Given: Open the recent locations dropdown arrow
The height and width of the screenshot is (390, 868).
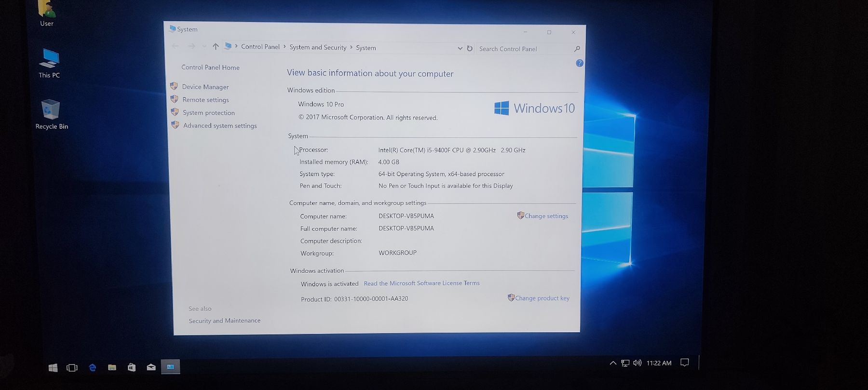Looking at the screenshot, I should coord(204,46).
